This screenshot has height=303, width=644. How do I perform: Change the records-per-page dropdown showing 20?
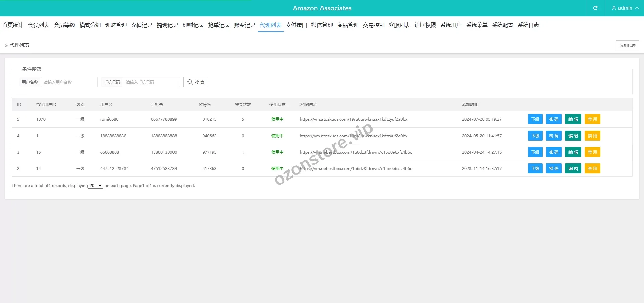coord(96,186)
